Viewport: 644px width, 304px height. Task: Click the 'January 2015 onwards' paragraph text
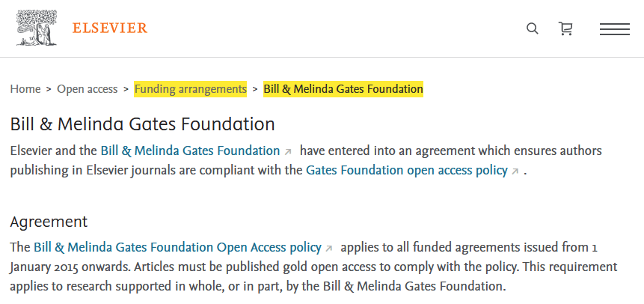click(x=224, y=267)
